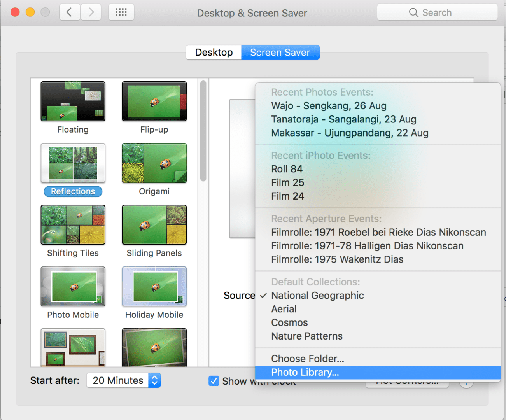Switch to the Desktop tab

[214, 52]
